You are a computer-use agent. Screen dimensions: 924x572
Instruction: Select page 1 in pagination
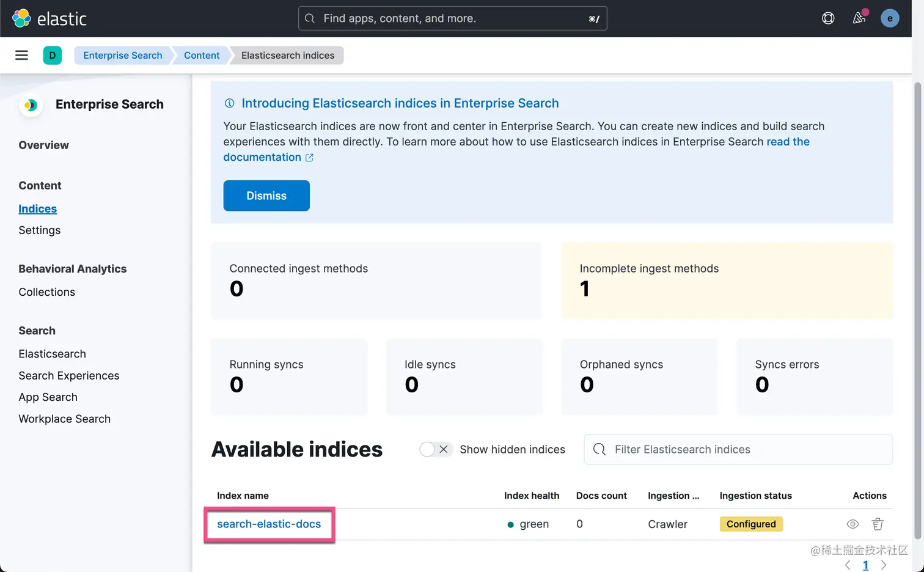tap(865, 565)
